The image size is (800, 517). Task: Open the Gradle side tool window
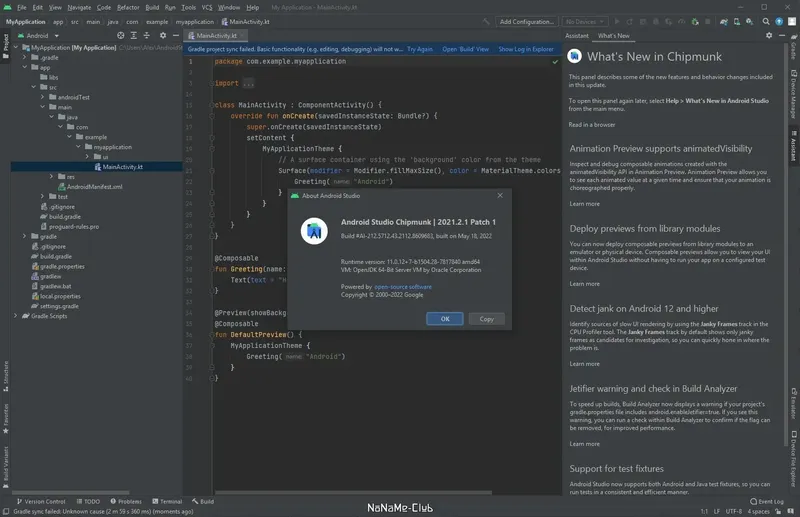click(x=794, y=47)
